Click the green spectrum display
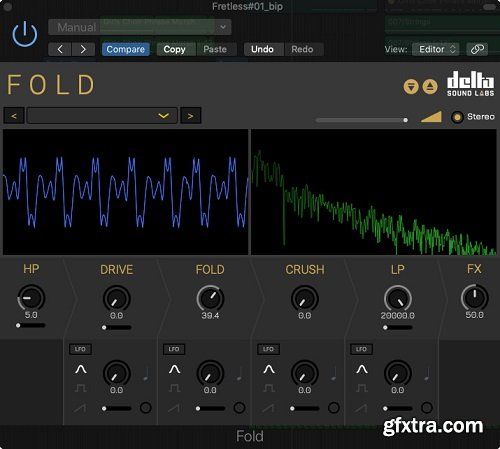 (x=374, y=192)
